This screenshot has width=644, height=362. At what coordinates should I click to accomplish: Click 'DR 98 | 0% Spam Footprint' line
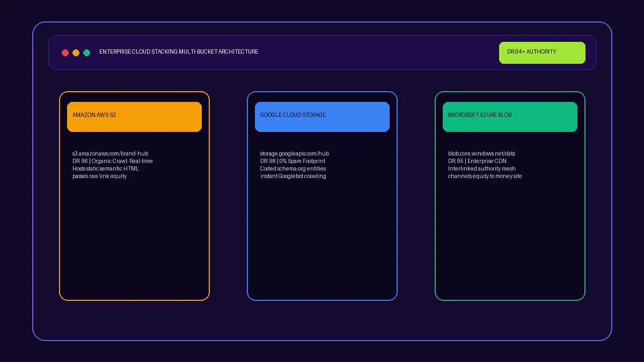click(292, 161)
